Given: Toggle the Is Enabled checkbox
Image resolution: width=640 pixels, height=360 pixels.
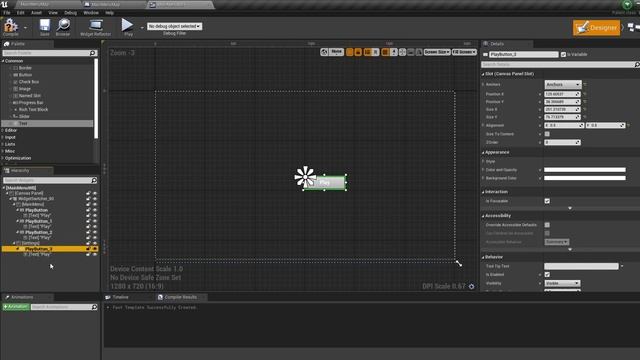Looking at the screenshot, I should (x=547, y=275).
